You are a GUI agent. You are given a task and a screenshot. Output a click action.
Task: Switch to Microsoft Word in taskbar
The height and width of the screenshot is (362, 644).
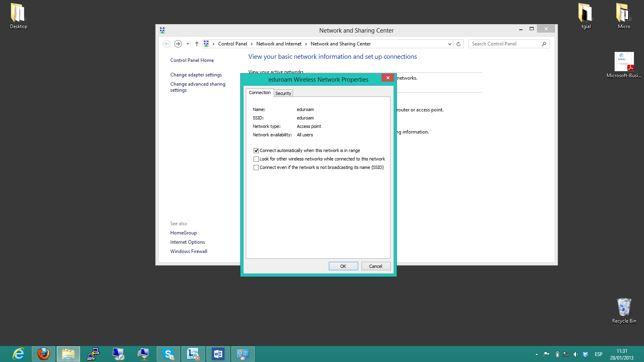point(218,354)
